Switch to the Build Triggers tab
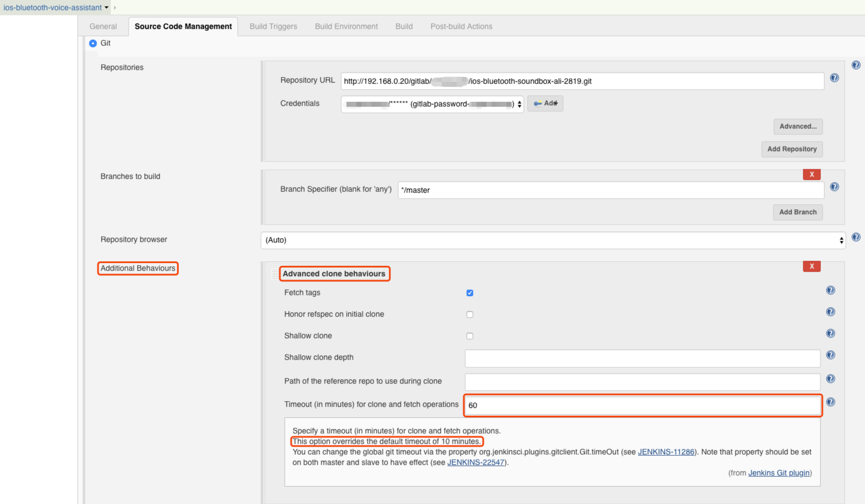The image size is (865, 504). coord(273,27)
